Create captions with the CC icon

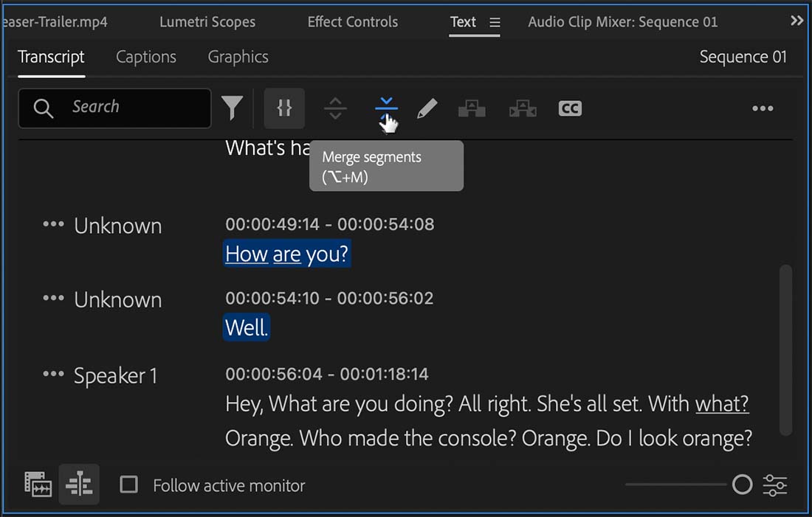pyautogui.click(x=570, y=108)
